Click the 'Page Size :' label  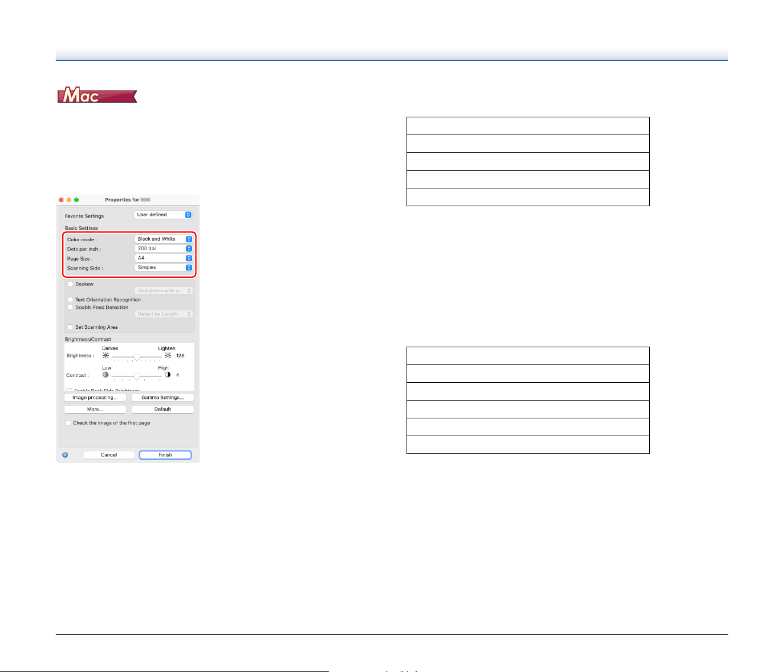80,259
